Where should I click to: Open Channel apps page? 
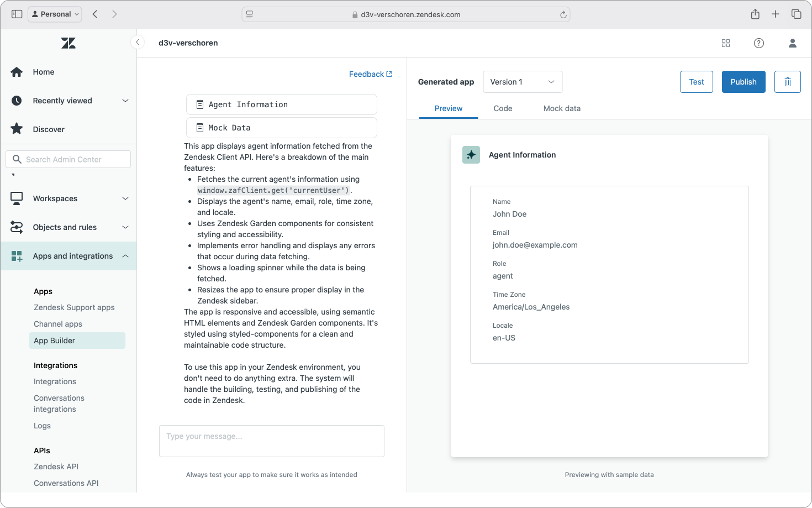pos(58,324)
